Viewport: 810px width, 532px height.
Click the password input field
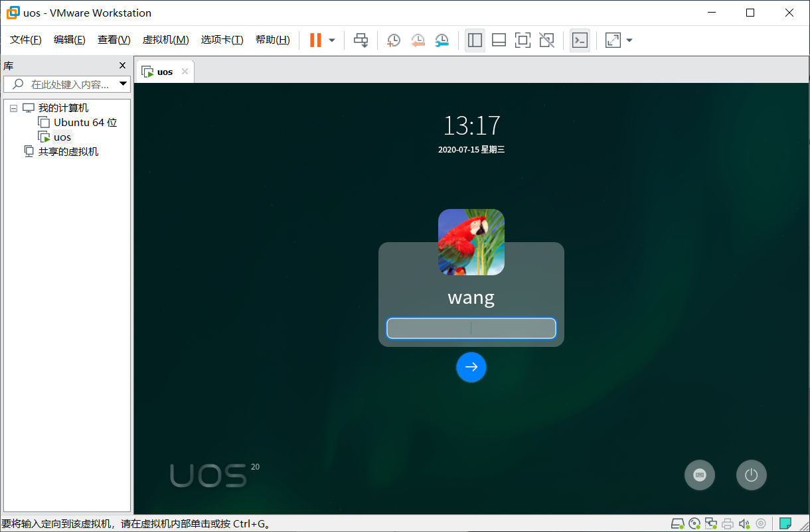pyautogui.click(x=471, y=328)
